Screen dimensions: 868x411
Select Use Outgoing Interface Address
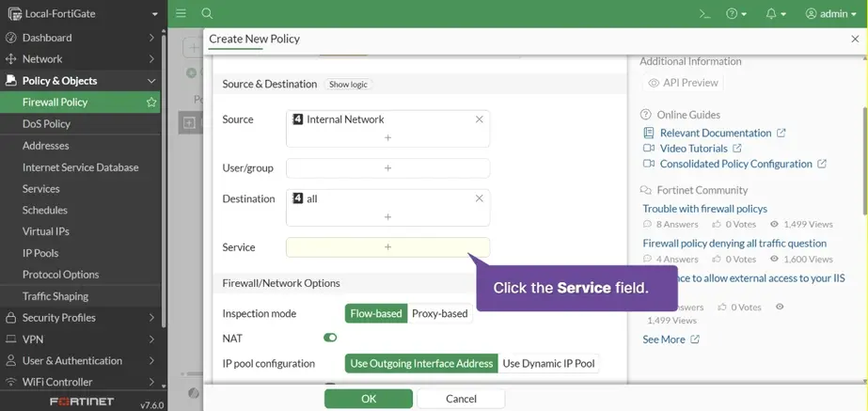[x=421, y=364]
